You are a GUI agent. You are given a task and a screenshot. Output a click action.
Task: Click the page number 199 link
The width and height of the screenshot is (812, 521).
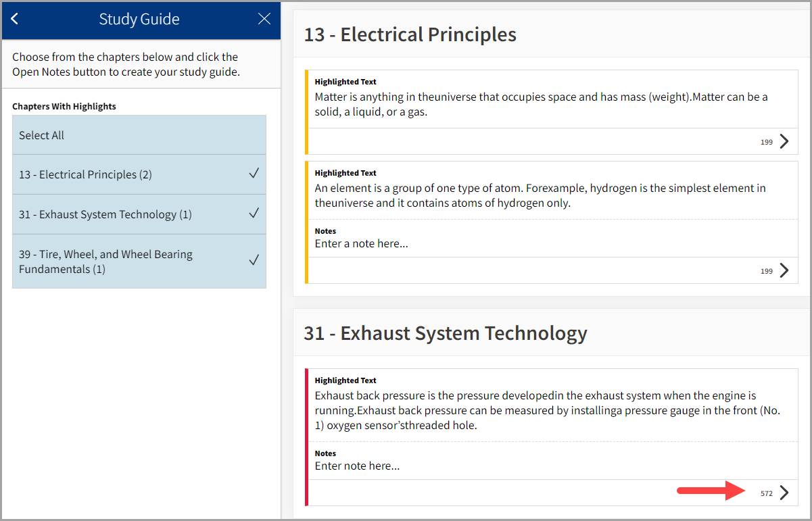point(767,141)
